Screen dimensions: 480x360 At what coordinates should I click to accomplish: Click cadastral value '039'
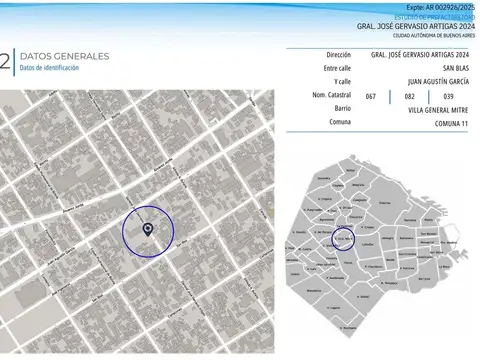448,97
